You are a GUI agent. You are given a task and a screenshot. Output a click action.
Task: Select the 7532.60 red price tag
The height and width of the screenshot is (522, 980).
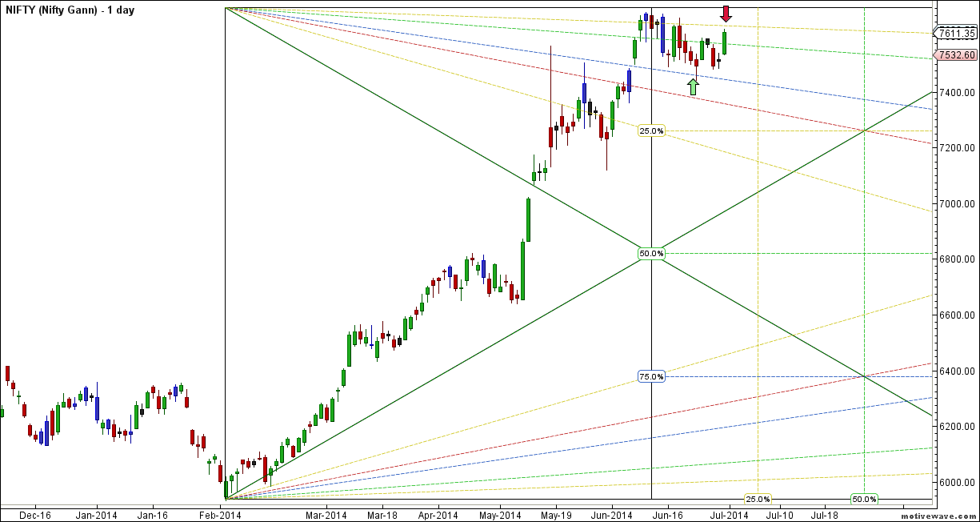[x=955, y=55]
